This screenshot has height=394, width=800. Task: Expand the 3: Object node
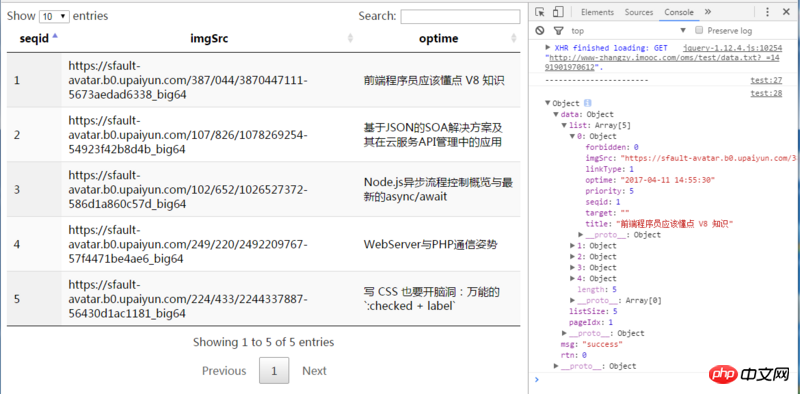pos(572,267)
